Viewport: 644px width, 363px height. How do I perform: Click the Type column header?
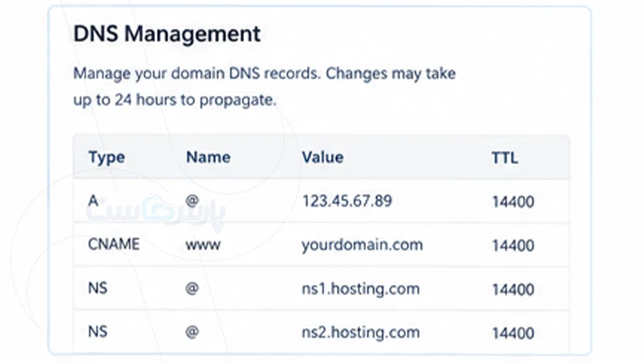(x=107, y=158)
